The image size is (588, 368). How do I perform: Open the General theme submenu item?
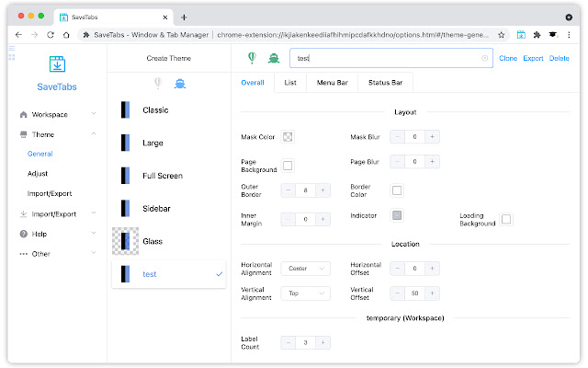tap(40, 154)
